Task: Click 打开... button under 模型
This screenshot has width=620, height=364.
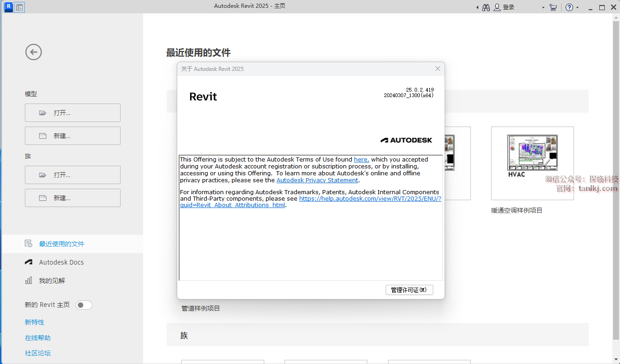Action: coord(73,113)
